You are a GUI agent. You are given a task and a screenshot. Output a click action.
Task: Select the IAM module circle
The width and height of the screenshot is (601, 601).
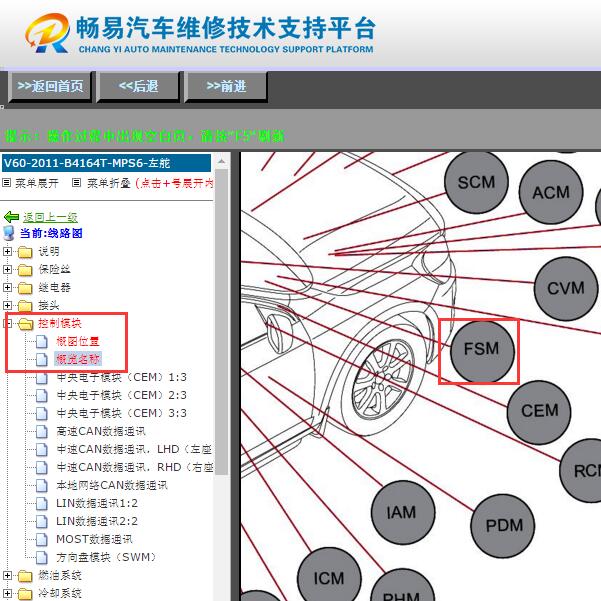click(x=403, y=512)
